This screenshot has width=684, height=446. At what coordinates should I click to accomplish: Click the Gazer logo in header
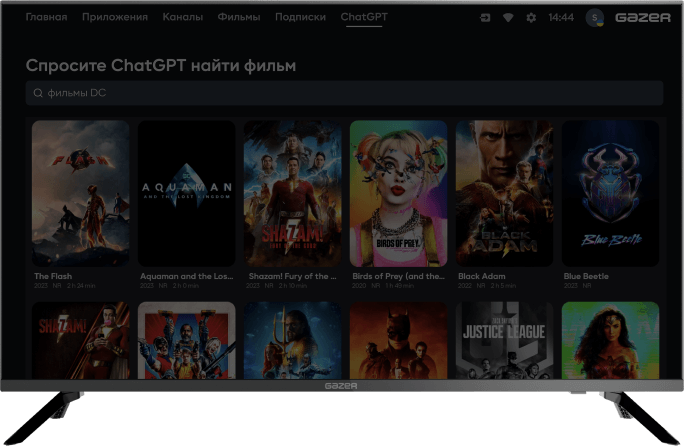(x=643, y=17)
